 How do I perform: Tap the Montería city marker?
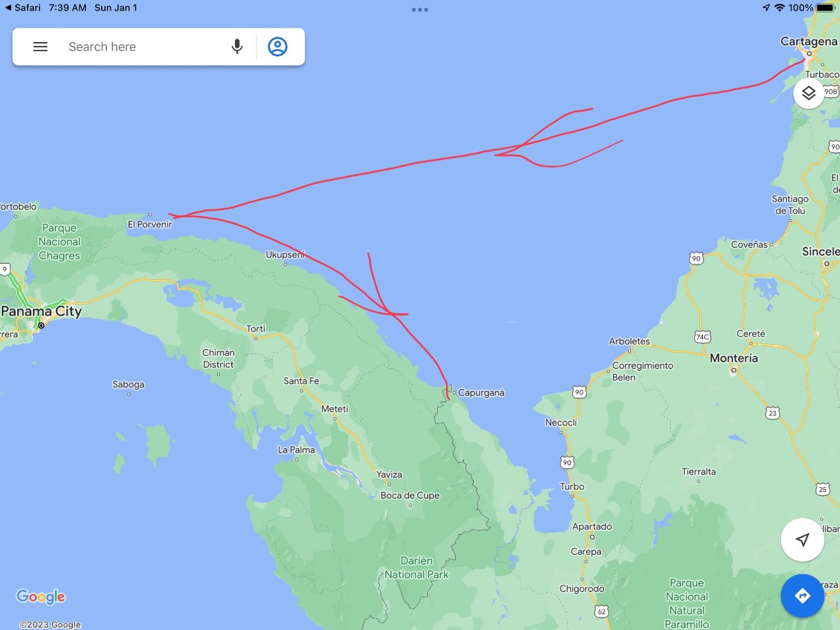tap(734, 370)
